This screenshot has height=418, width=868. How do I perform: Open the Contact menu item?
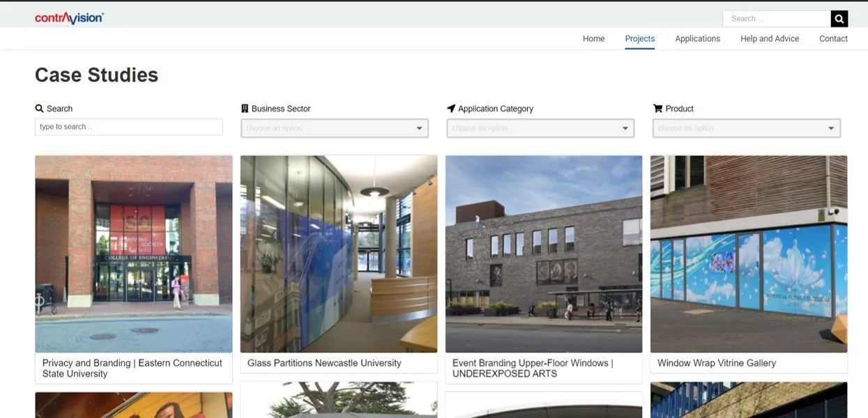833,39
